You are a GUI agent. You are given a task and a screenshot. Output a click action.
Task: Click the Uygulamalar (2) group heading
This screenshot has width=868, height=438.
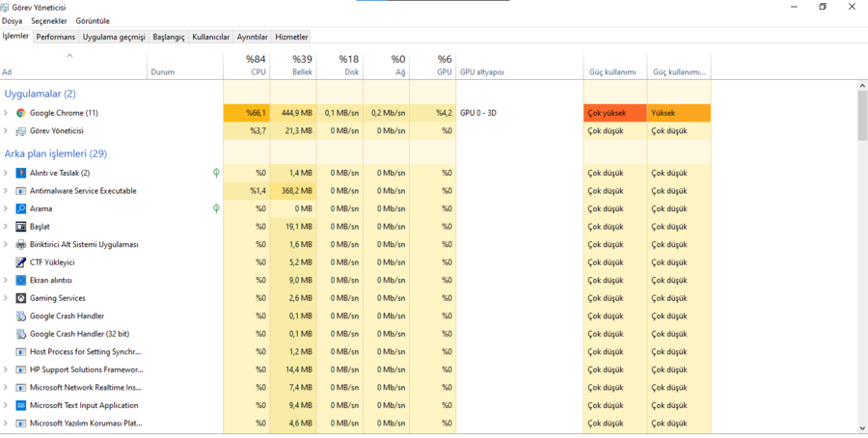[x=40, y=95]
